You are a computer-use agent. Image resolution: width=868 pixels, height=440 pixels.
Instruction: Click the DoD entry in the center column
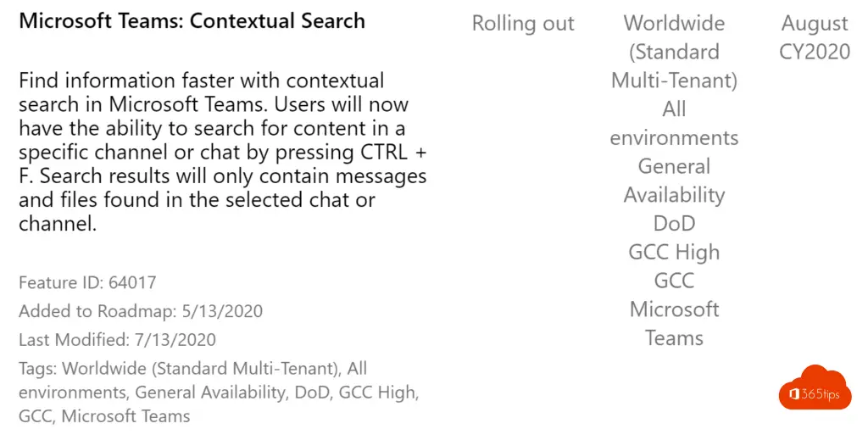tap(674, 224)
